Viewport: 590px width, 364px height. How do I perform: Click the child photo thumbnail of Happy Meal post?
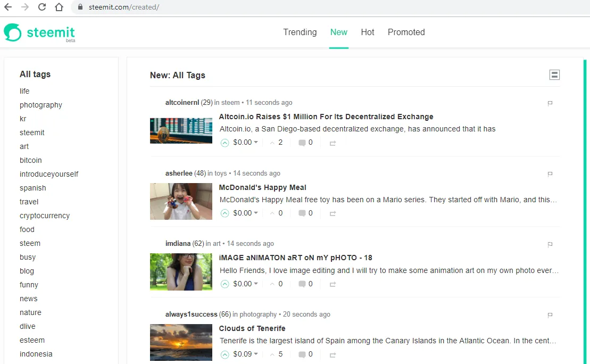pos(181,201)
